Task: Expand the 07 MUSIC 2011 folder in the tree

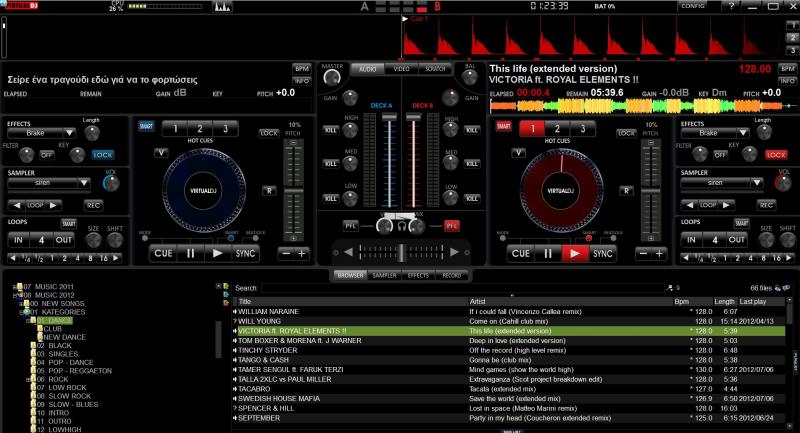Action: (x=17, y=286)
